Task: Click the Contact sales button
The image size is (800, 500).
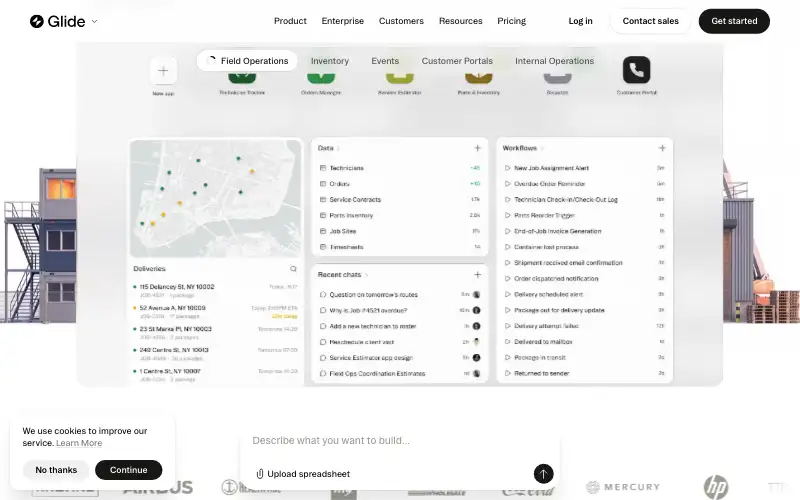Action: click(x=651, y=21)
